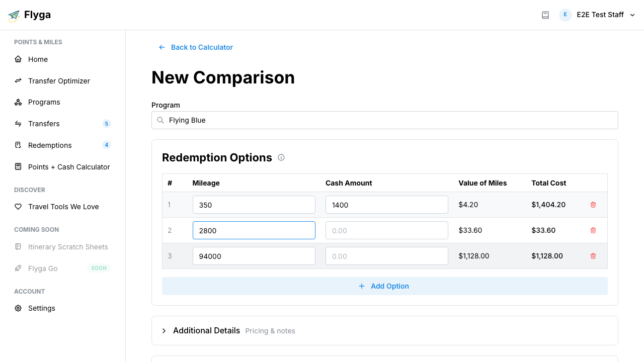Edit Mileage field with 350

(254, 205)
